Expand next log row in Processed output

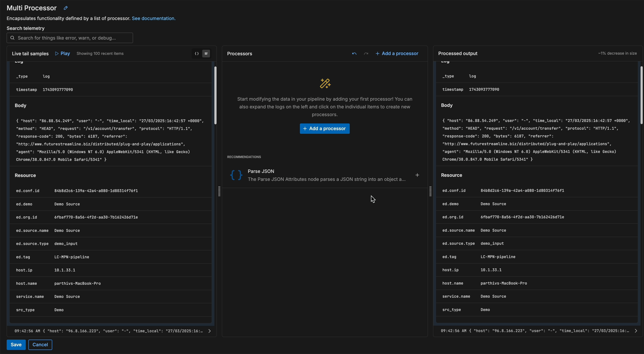[x=636, y=331]
